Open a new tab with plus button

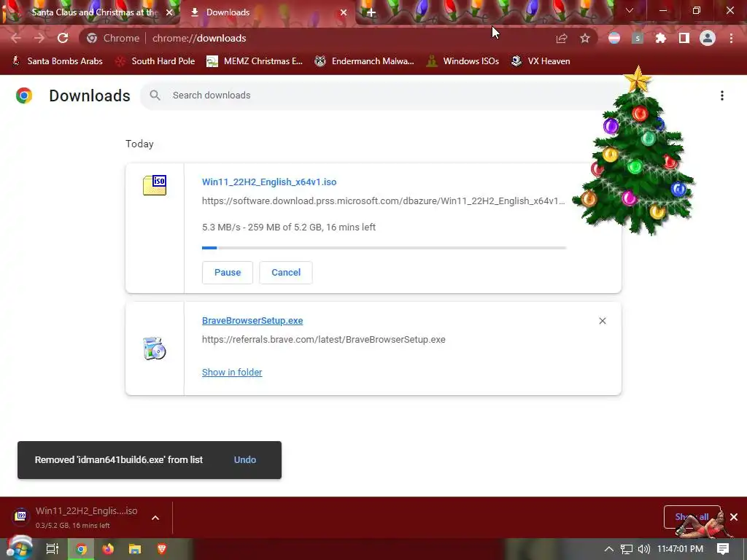pos(371,12)
